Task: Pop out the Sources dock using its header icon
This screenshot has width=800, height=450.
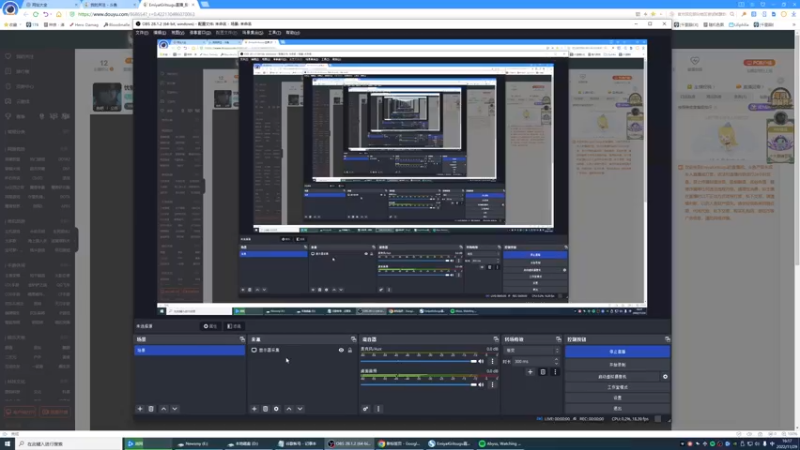Action: coord(354,339)
